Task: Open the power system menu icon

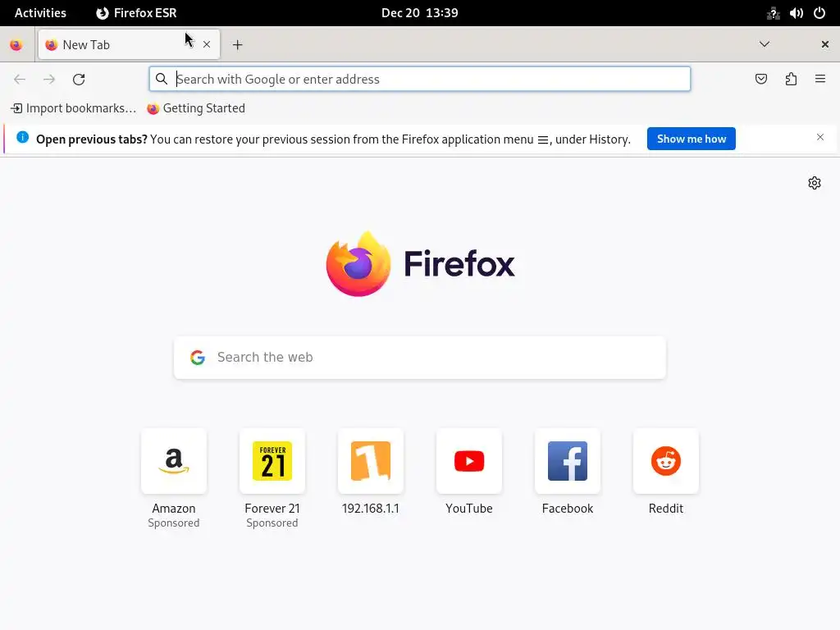Action: click(x=819, y=13)
